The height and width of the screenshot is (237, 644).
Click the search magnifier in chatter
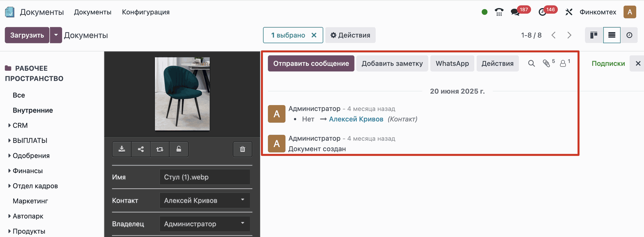coord(531,63)
